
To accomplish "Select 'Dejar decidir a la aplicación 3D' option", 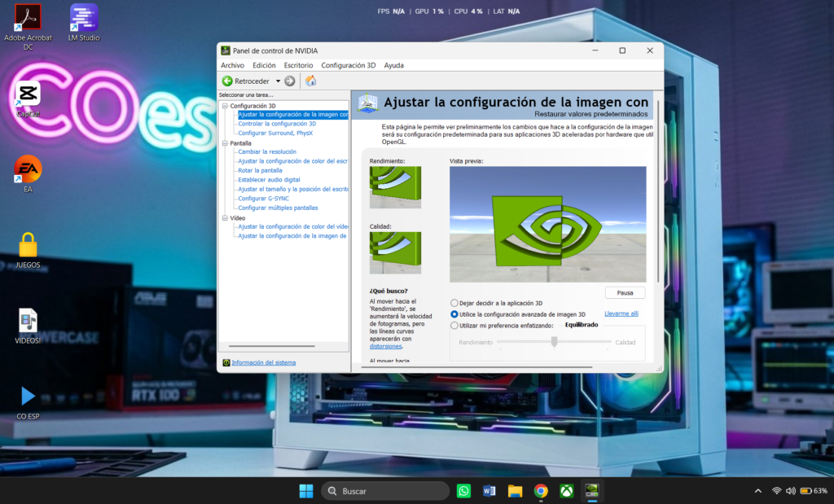I will [x=454, y=303].
